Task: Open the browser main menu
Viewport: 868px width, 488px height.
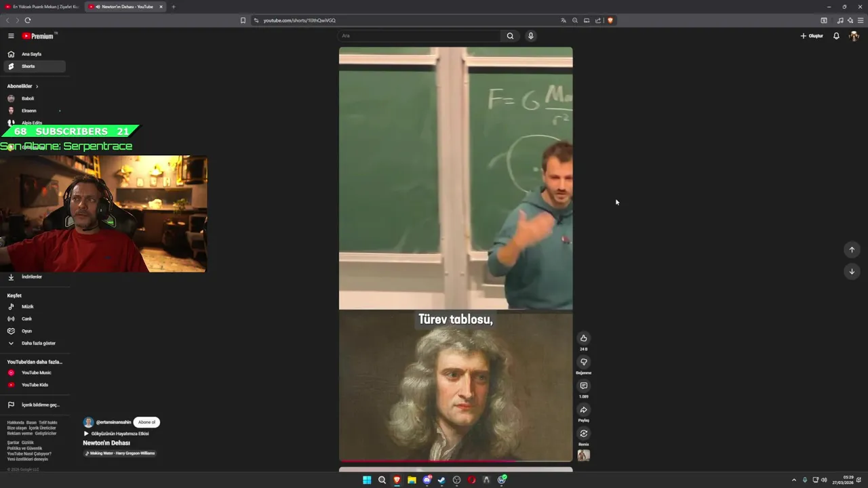Action: tap(861, 20)
